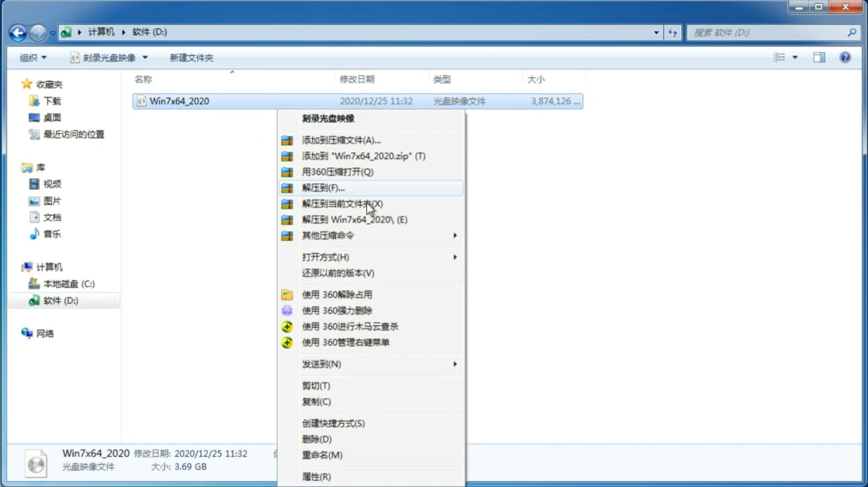
Task: Click 组织 toolbar dropdown
Action: 33,57
